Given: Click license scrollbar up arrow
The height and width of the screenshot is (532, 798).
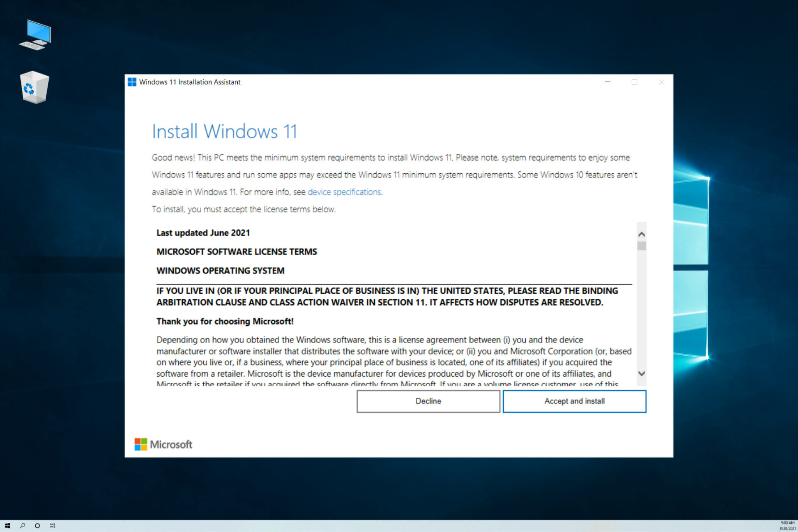Looking at the screenshot, I should pos(642,234).
